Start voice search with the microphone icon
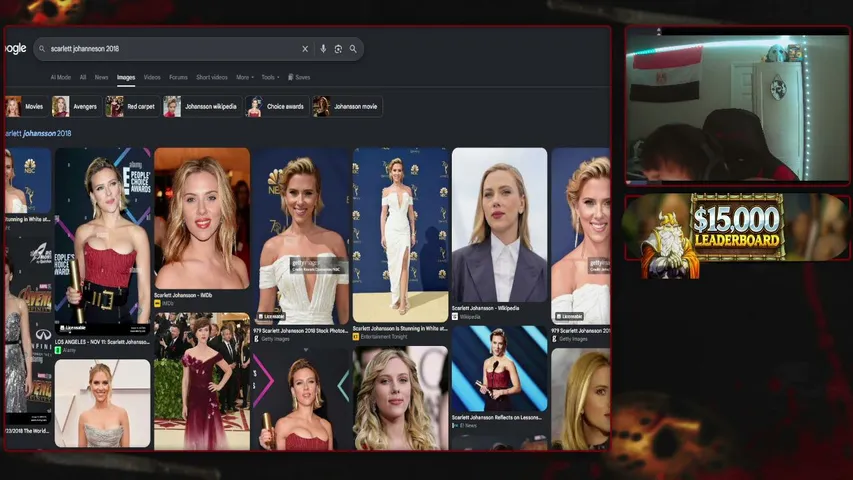The height and width of the screenshot is (480, 853). coord(323,49)
